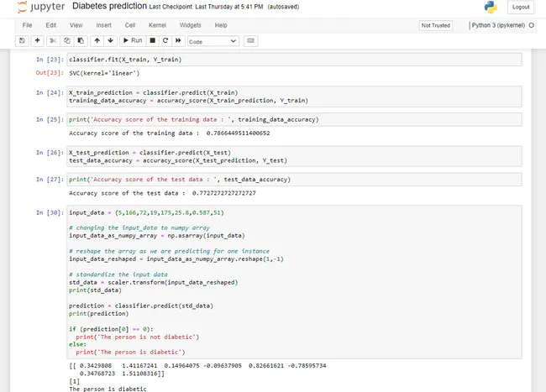The height and width of the screenshot is (392, 546).
Task: Copy selected cells icon
Action: click(67, 40)
